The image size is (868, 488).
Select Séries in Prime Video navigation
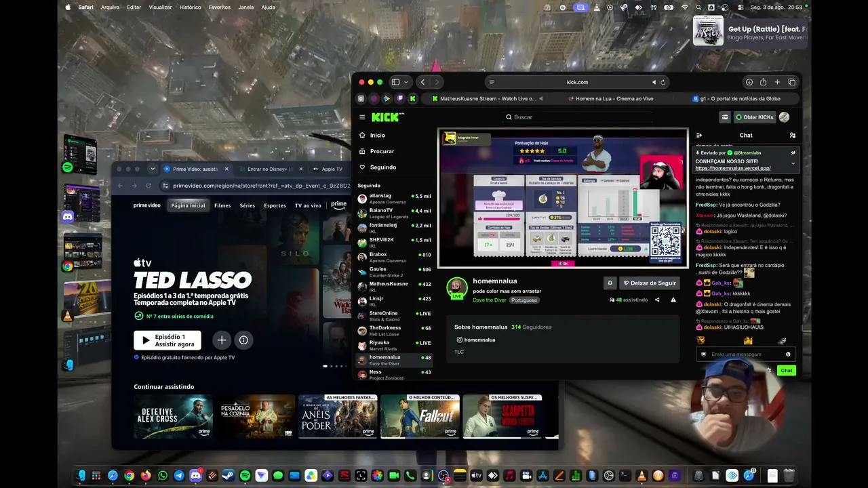pos(247,205)
